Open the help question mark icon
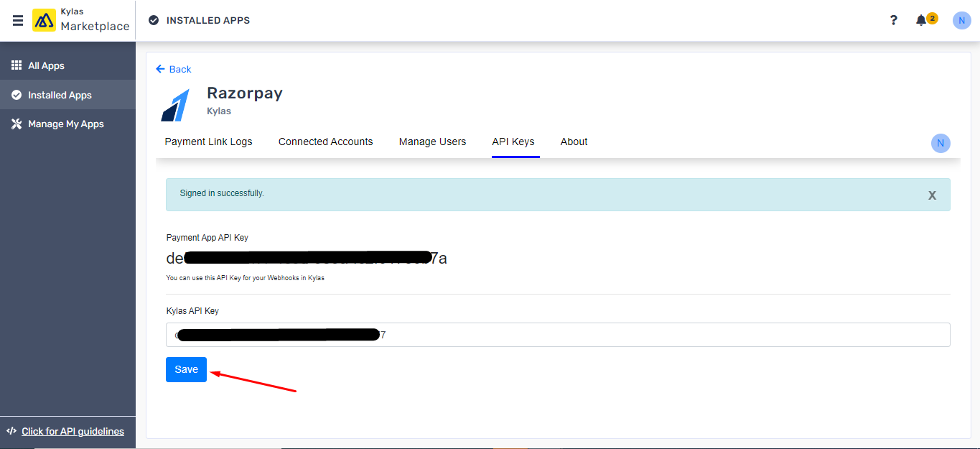Viewport: 980px width, 449px height. pos(893,20)
